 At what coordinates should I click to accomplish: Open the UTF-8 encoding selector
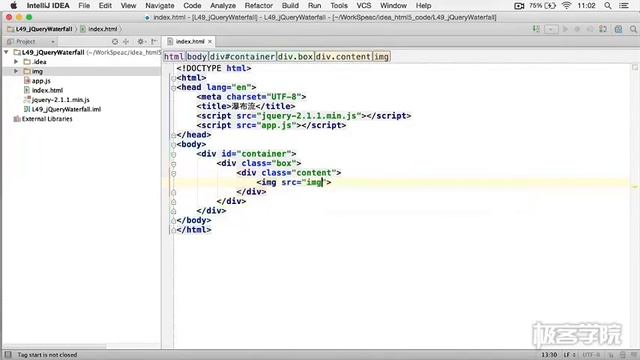591,355
